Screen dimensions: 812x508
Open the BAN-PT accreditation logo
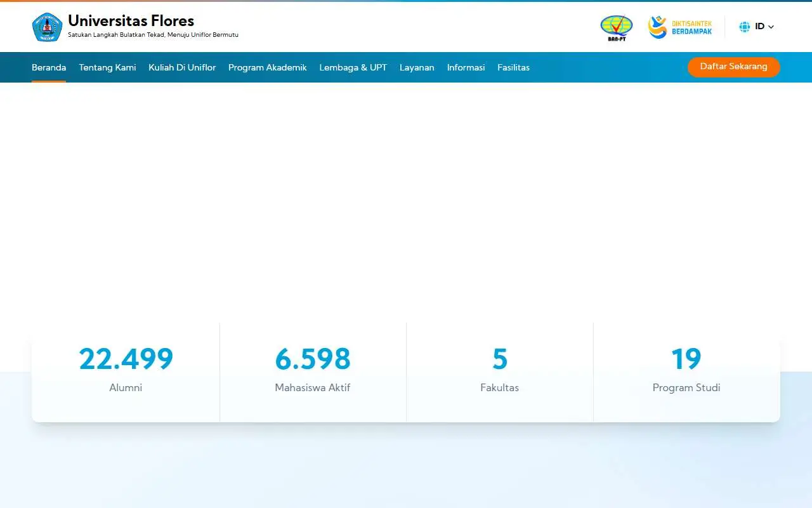pyautogui.click(x=616, y=28)
